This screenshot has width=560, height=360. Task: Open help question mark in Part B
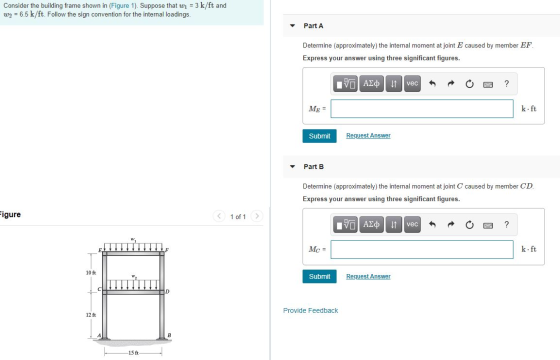coord(506,225)
